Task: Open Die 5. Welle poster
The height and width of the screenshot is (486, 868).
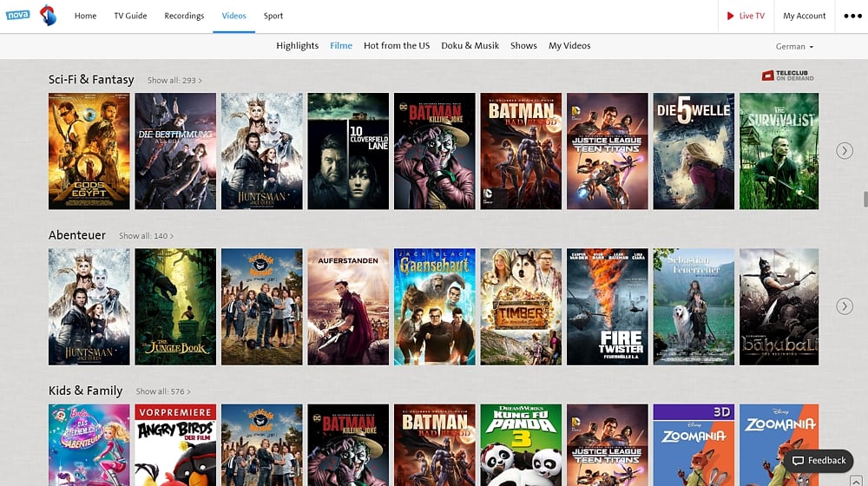Action: (x=694, y=151)
